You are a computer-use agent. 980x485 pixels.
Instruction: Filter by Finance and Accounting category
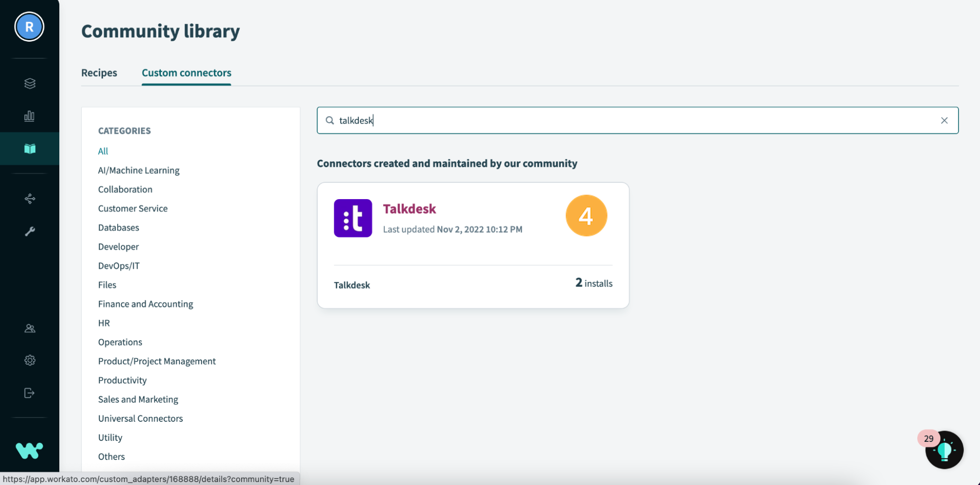coord(146,304)
